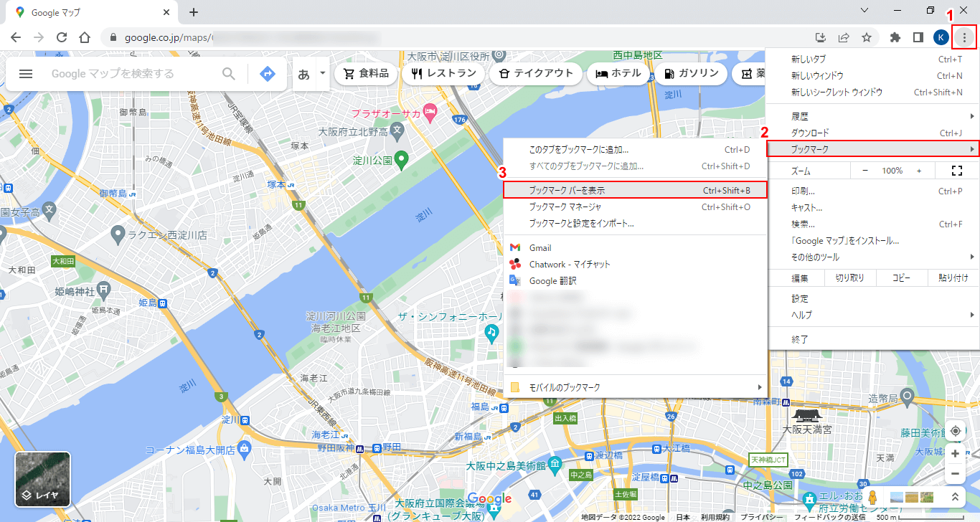Zoom out the map with minus
Screen dimensions: 980x522
956,473
